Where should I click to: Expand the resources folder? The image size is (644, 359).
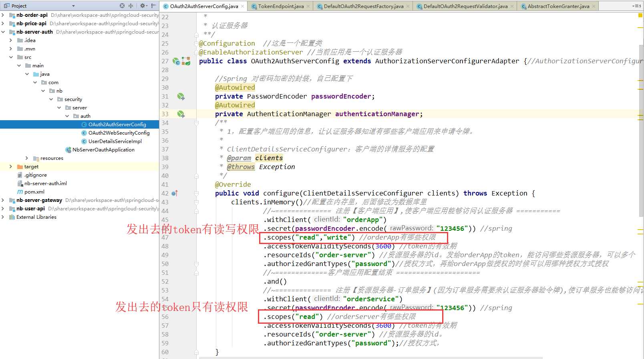(x=27, y=158)
